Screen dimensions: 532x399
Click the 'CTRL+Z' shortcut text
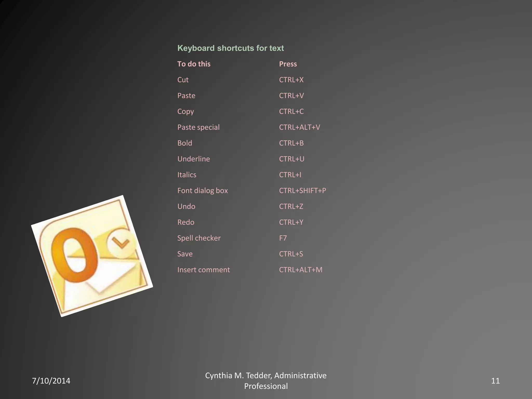291,207
